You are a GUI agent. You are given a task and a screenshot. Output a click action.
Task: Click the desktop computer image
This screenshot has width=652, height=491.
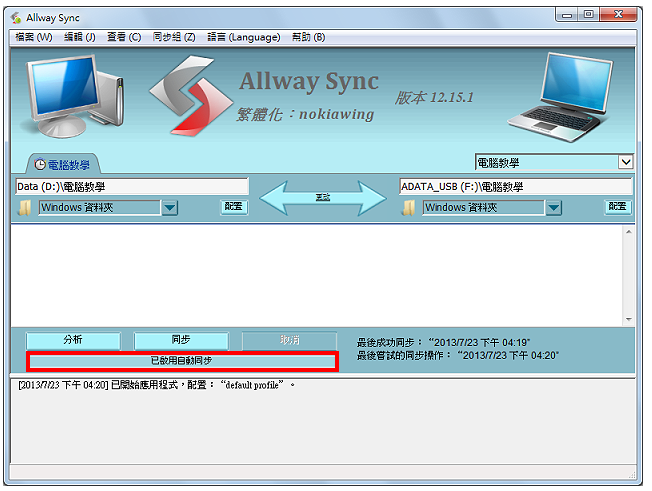[74, 96]
